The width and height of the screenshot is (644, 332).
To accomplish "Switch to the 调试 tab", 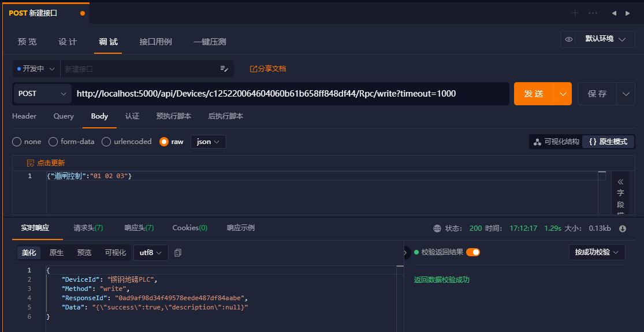I will 108,42.
